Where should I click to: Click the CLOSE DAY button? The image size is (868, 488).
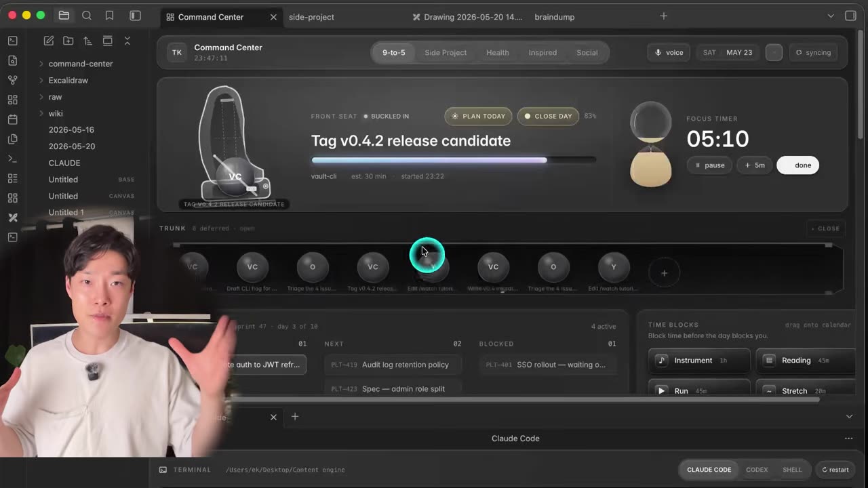tap(547, 116)
